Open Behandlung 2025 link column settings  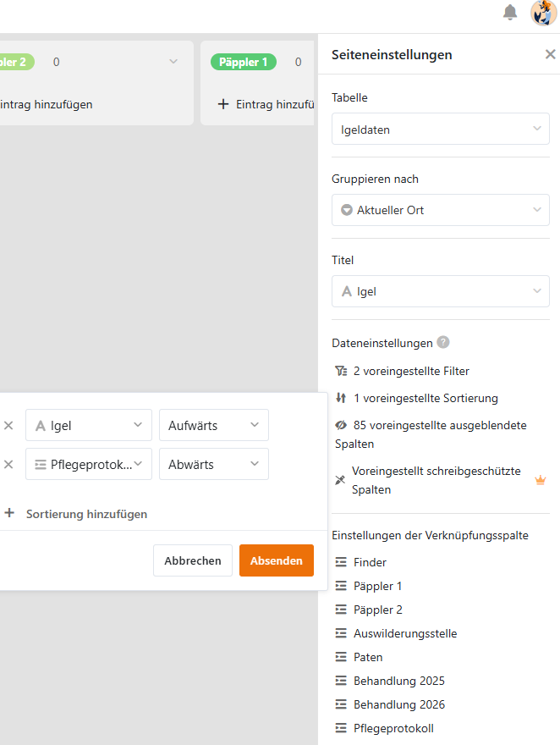tap(398, 681)
